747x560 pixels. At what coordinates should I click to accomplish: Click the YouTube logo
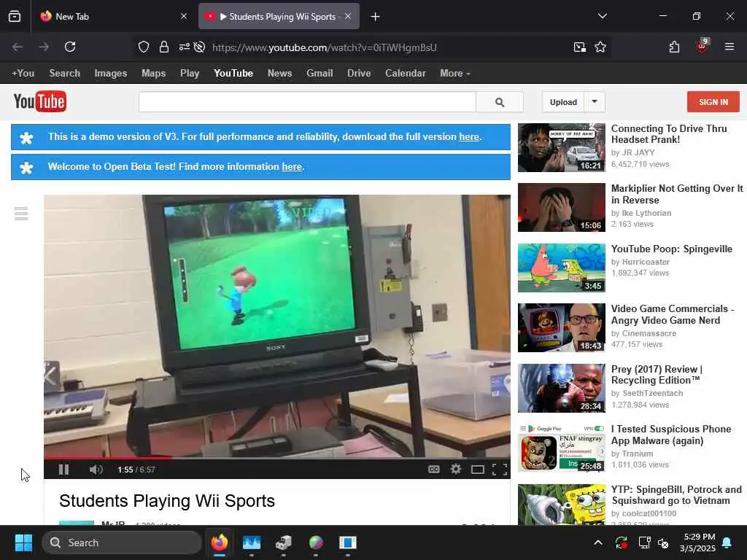click(x=40, y=101)
